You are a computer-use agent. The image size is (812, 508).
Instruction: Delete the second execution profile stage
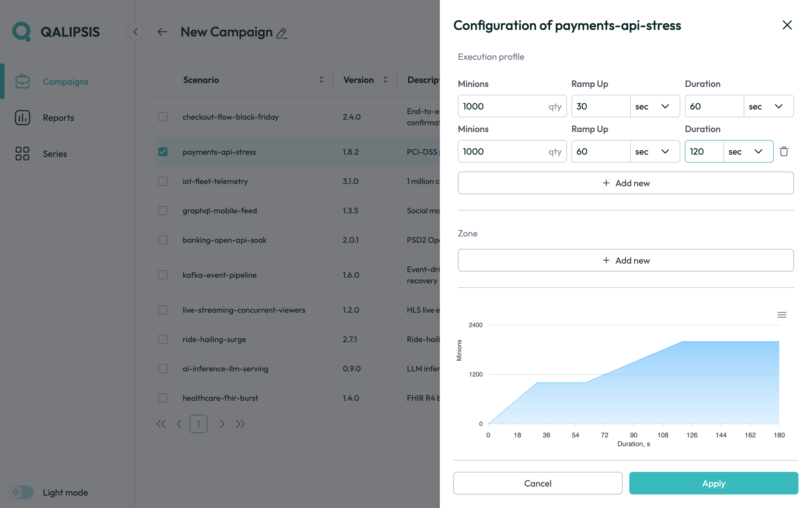[784, 151]
